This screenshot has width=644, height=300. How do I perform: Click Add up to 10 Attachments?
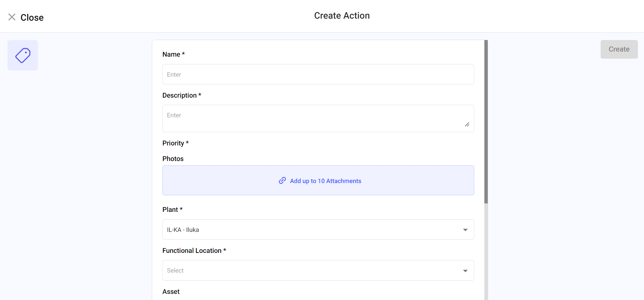click(x=325, y=181)
